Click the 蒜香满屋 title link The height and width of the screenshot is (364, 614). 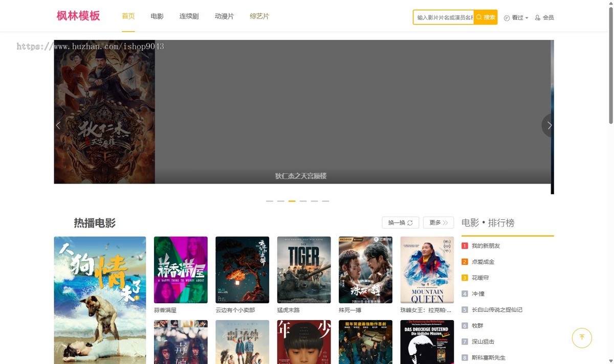point(165,310)
